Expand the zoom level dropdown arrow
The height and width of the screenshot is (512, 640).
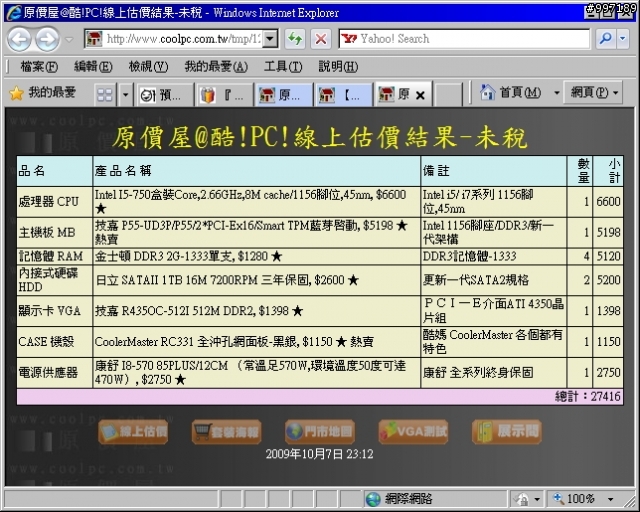(x=610, y=499)
